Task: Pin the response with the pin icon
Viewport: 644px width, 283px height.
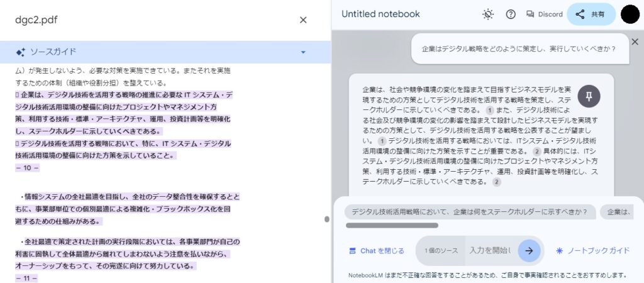Action: pos(589,96)
